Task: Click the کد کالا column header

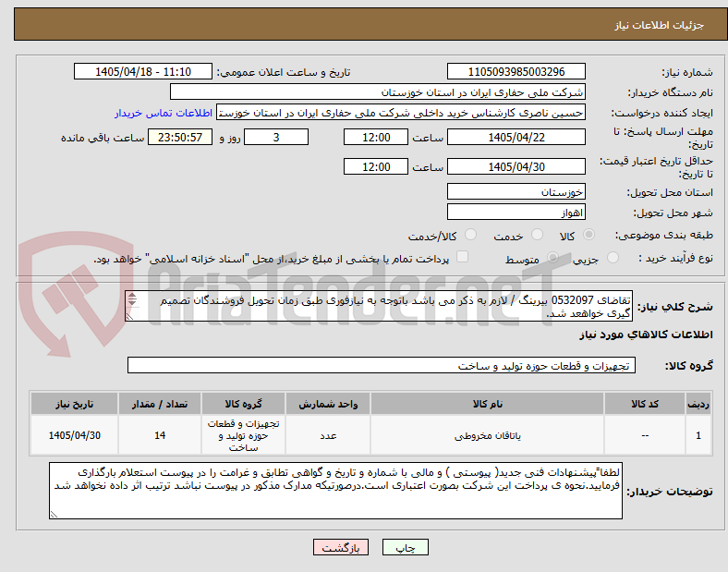Action: 645,404
